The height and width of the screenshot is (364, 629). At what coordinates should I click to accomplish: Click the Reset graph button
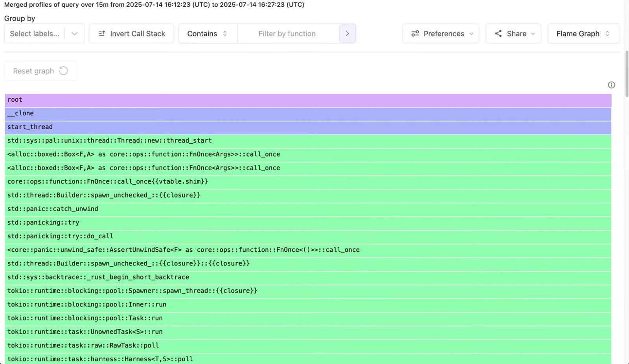41,71
